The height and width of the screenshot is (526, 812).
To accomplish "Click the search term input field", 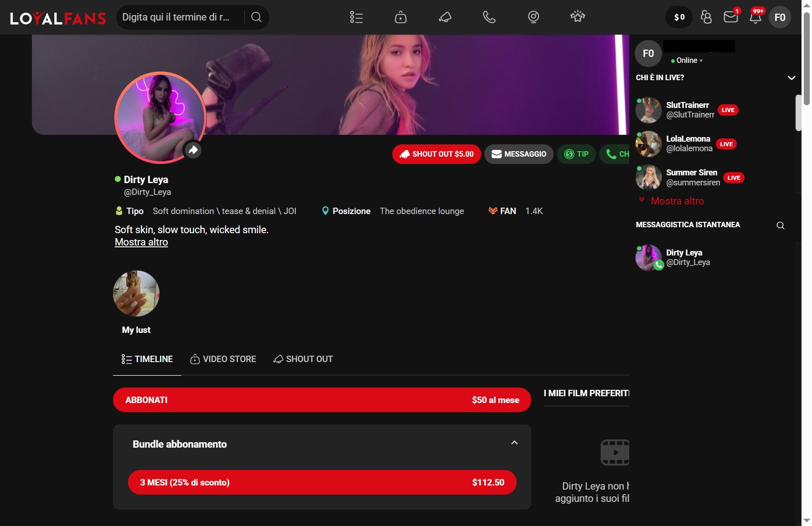I will [178, 17].
